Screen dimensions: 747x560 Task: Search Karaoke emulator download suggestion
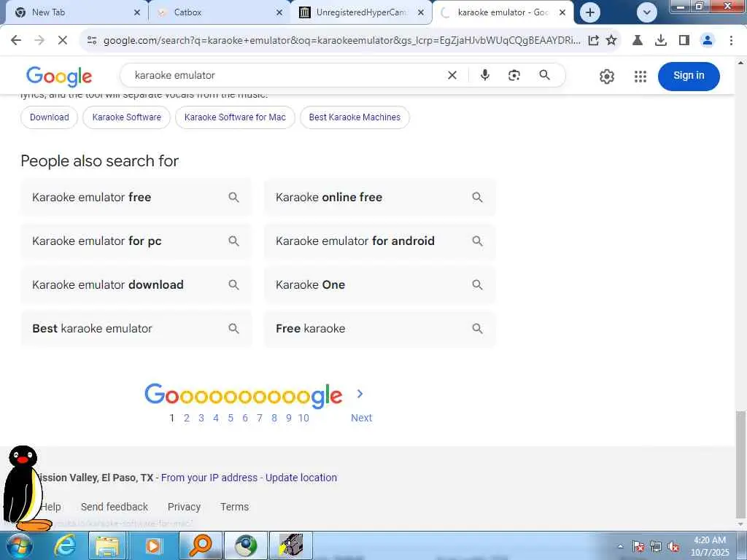click(x=136, y=285)
